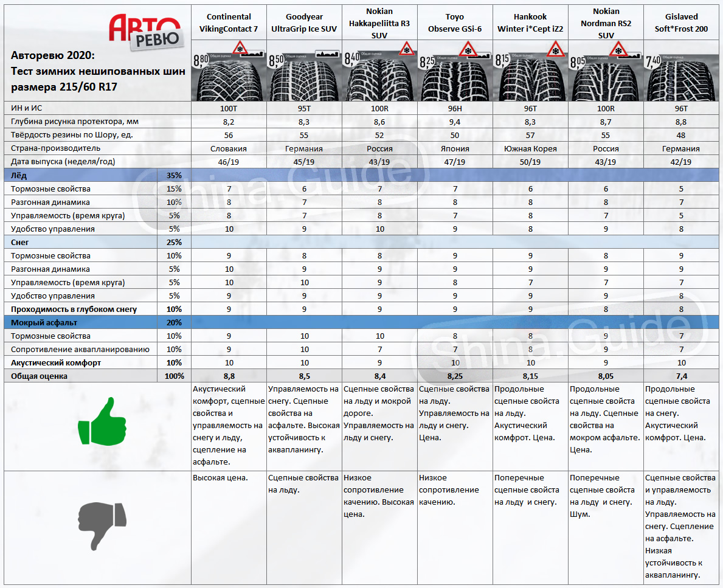Click the green thumbs-up icon

tap(102, 421)
